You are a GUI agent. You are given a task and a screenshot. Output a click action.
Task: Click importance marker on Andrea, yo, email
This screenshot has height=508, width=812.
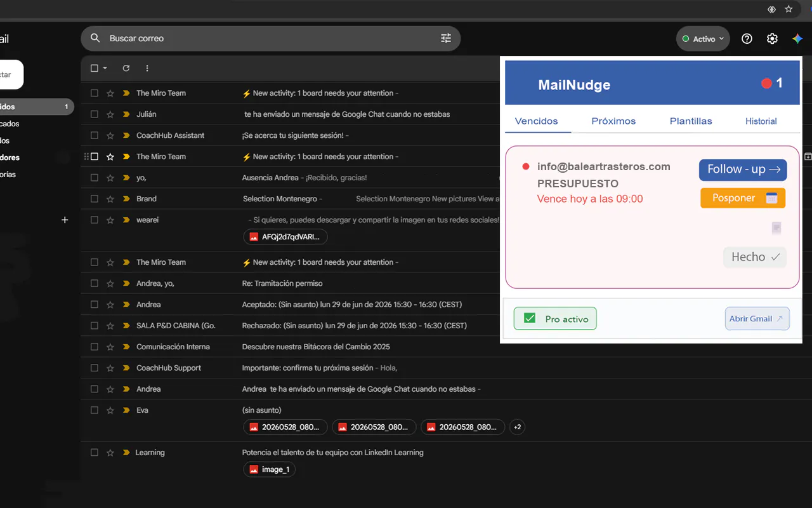click(126, 283)
